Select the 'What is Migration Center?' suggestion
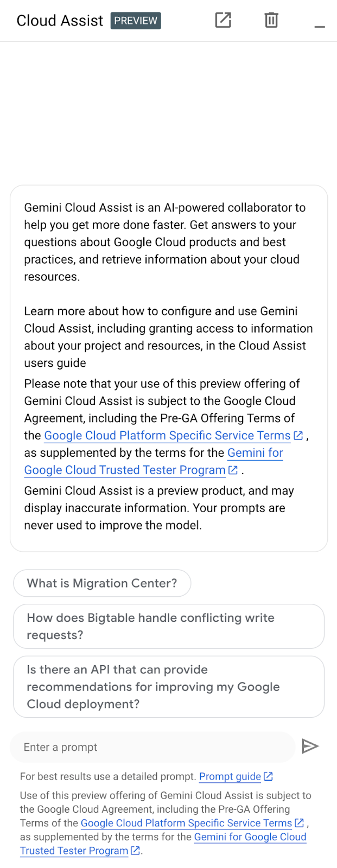 click(x=102, y=583)
